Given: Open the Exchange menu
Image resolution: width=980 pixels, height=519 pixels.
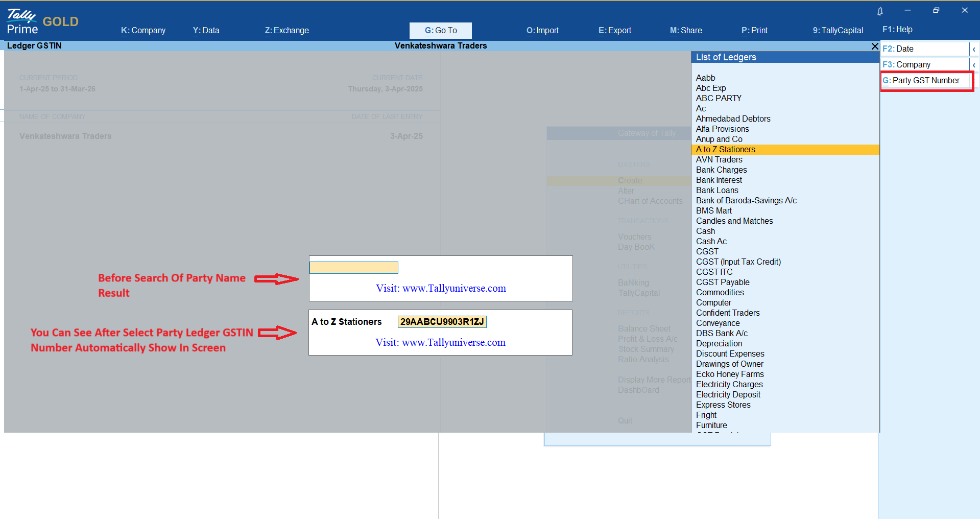Looking at the screenshot, I should (286, 31).
